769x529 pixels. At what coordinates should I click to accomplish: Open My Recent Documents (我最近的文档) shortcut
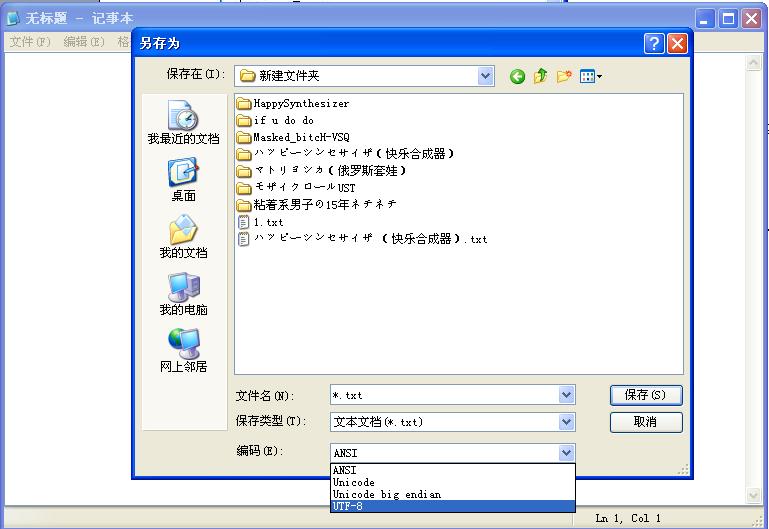[183, 123]
